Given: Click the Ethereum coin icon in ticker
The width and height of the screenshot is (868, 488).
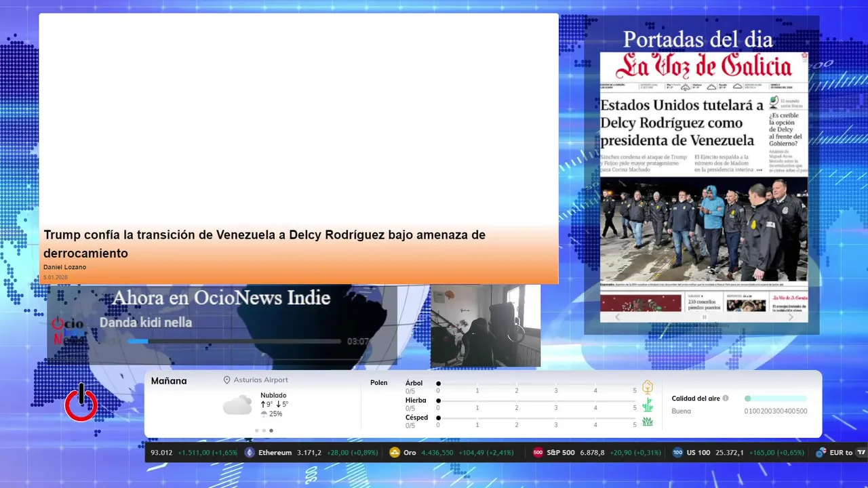Looking at the screenshot, I should point(250,453).
